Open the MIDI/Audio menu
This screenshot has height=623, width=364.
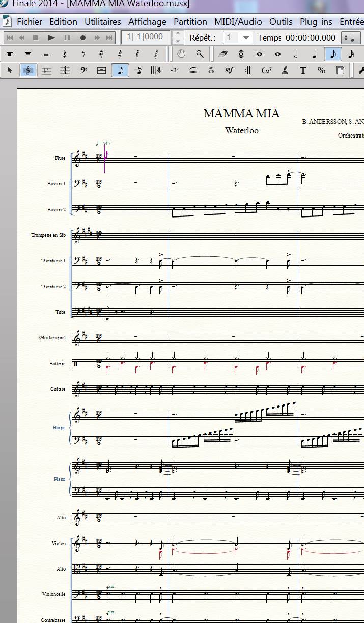point(238,22)
